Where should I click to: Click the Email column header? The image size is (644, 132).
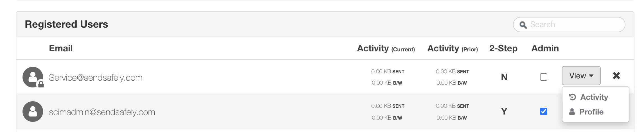61,48
